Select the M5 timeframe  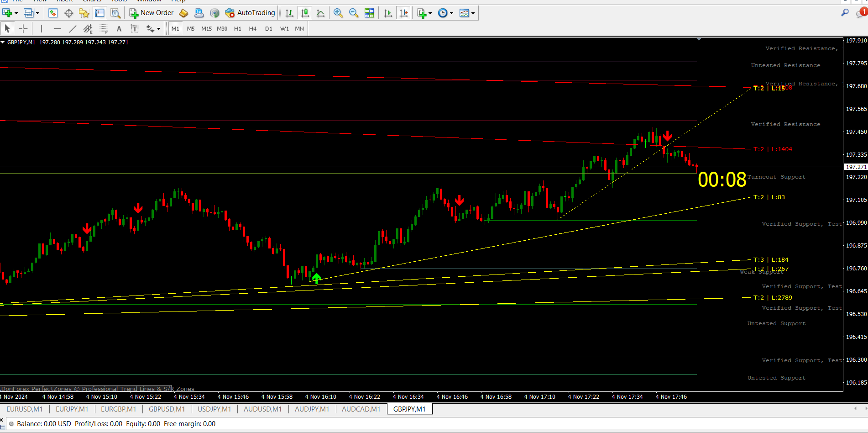191,29
